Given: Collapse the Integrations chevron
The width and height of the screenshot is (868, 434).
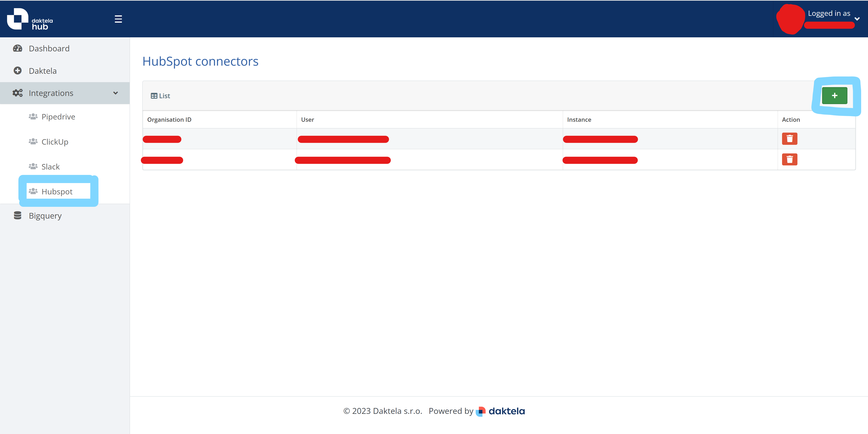Looking at the screenshot, I should click(x=116, y=93).
